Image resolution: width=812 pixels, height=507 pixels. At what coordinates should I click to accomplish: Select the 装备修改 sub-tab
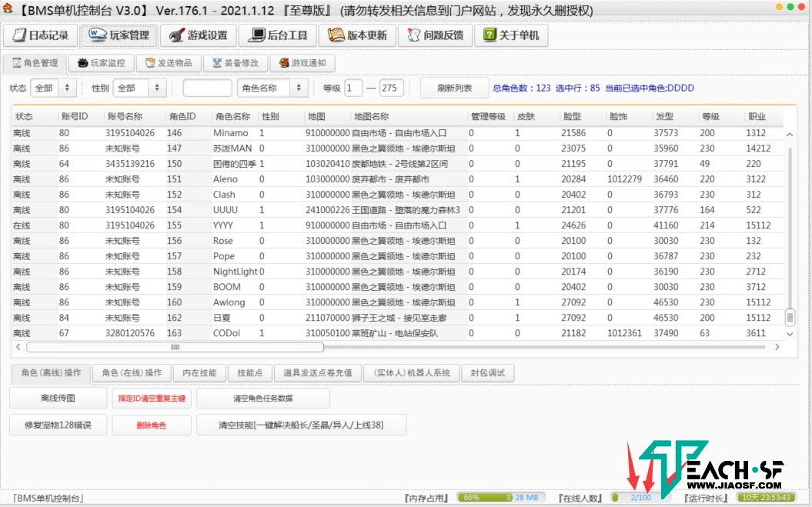(236, 63)
